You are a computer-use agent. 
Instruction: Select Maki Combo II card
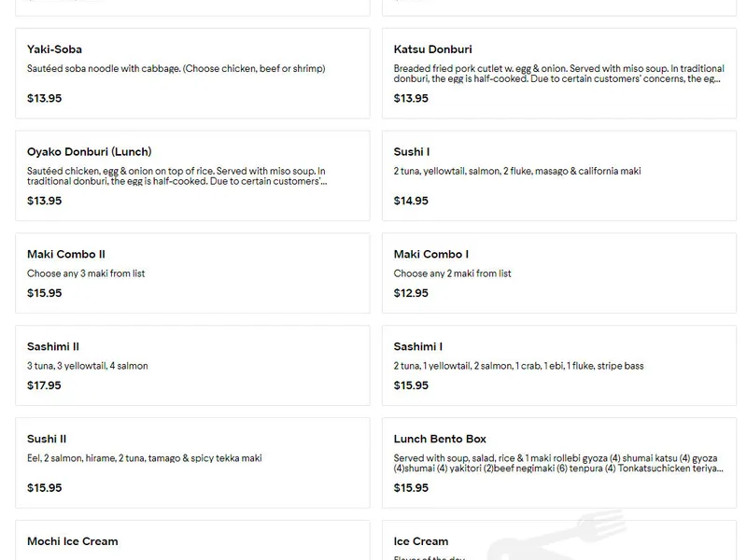192,273
